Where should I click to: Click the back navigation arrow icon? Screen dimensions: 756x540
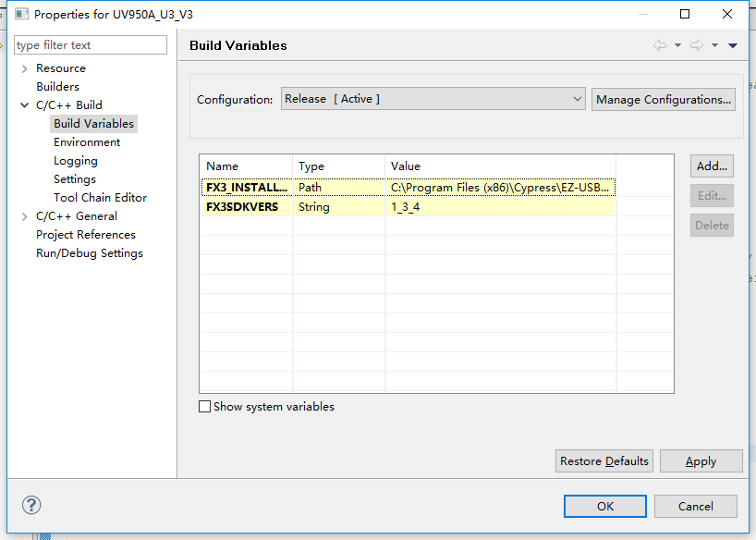tap(660, 45)
